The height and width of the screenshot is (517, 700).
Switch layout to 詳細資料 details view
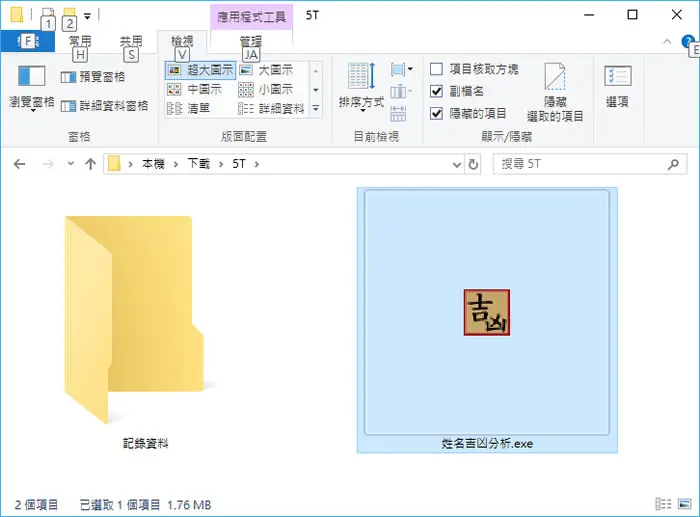(271, 108)
